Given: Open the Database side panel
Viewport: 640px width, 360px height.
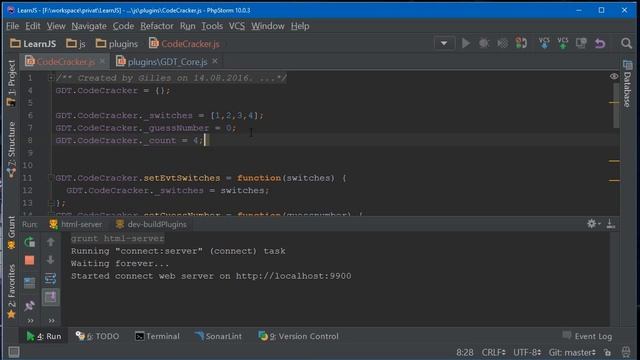Looking at the screenshot, I should click(628, 84).
